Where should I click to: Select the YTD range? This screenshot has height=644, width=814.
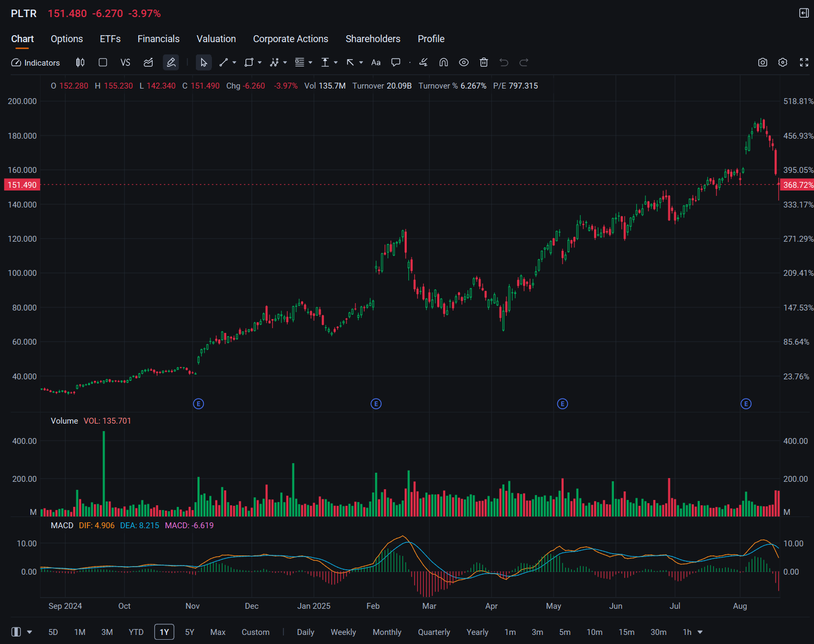click(x=136, y=632)
